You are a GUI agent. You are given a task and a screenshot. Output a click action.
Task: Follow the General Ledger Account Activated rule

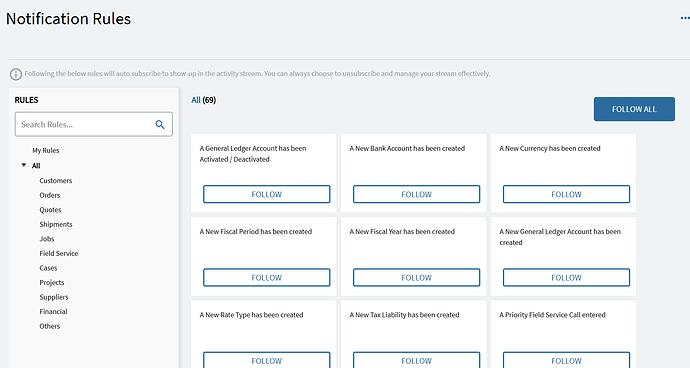[x=267, y=194]
